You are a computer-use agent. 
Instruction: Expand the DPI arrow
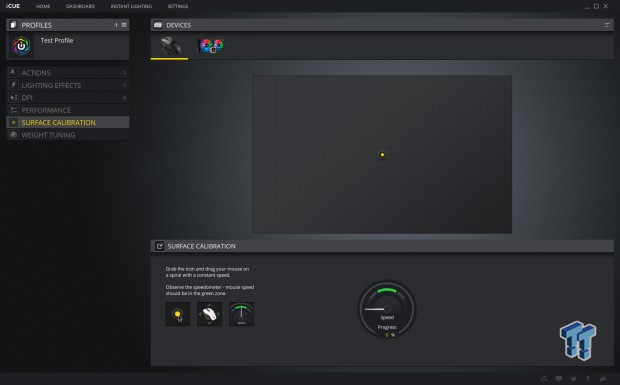(x=125, y=98)
